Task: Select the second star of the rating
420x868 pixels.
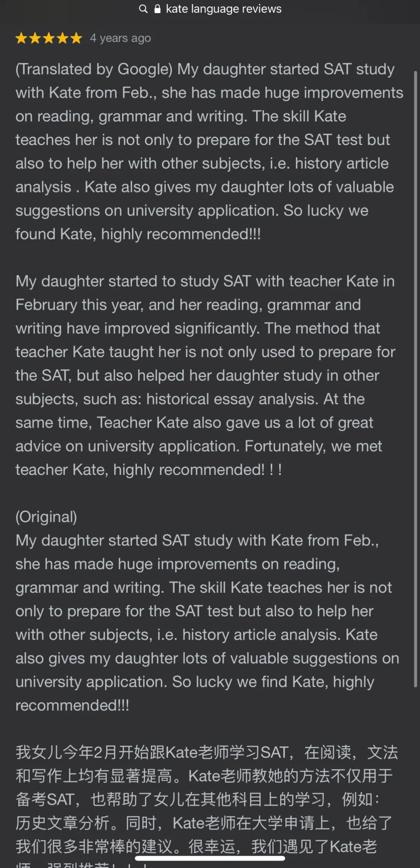Action: (x=35, y=38)
